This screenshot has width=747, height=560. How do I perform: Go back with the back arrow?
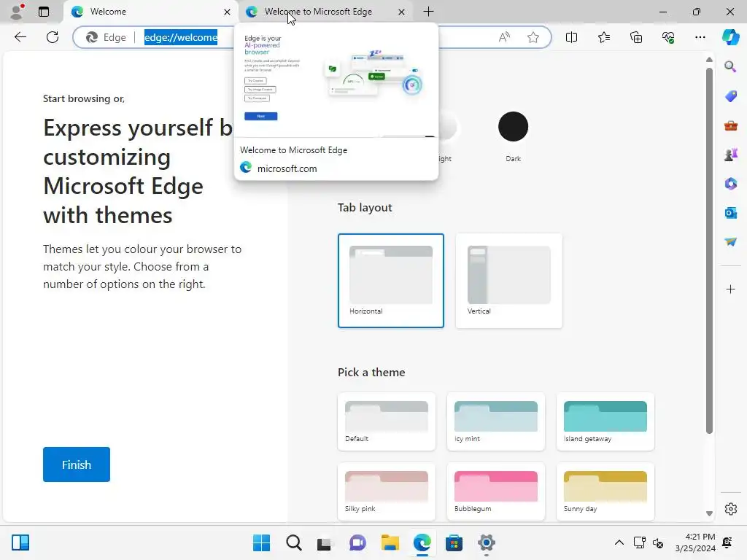point(20,37)
